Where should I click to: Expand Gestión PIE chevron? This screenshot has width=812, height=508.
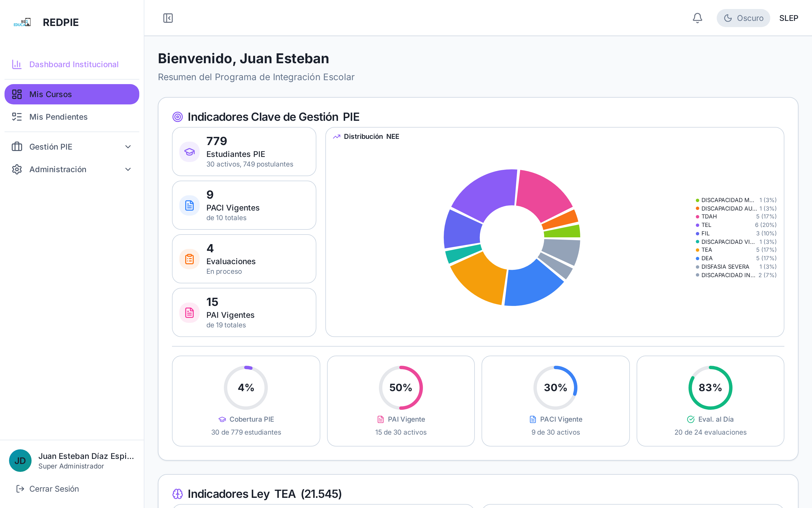pos(128,147)
